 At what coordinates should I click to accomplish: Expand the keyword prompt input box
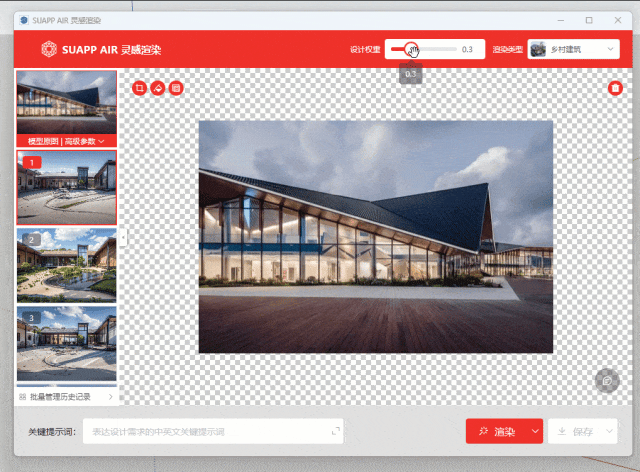click(336, 431)
